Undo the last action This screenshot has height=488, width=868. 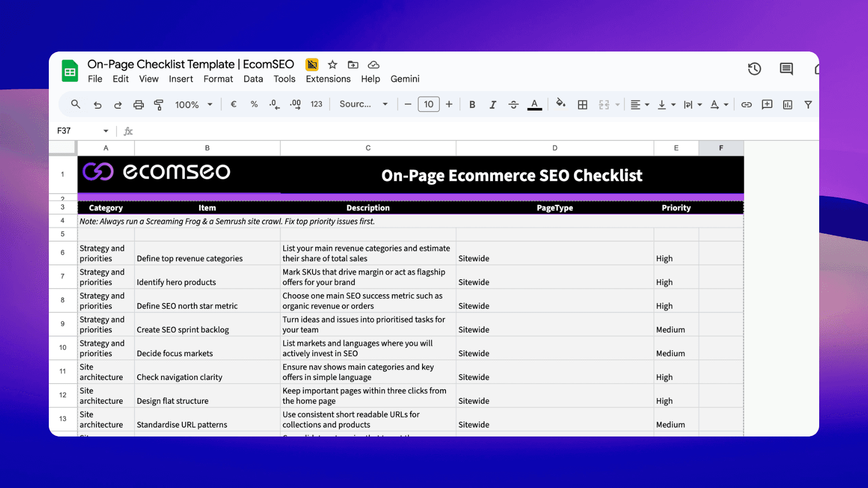pos(98,105)
